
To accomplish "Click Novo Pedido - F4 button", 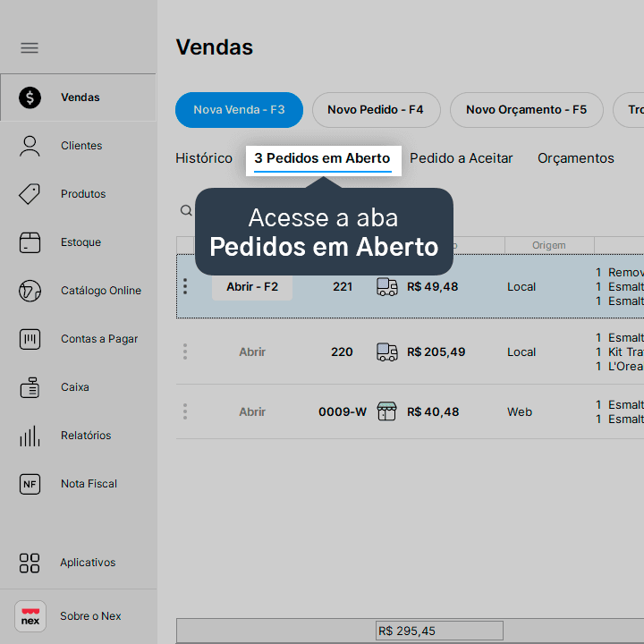I will 377,110.
